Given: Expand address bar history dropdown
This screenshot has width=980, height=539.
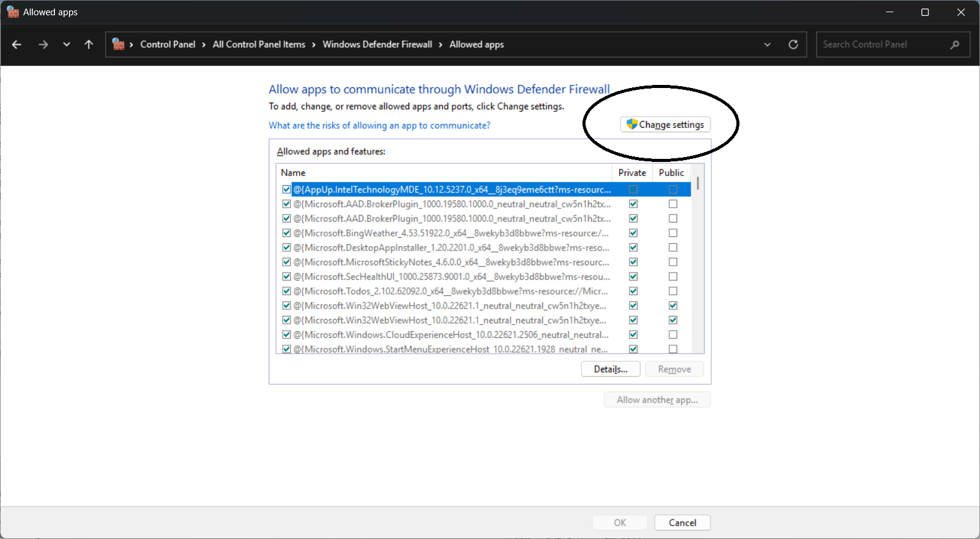Looking at the screenshot, I should point(768,45).
